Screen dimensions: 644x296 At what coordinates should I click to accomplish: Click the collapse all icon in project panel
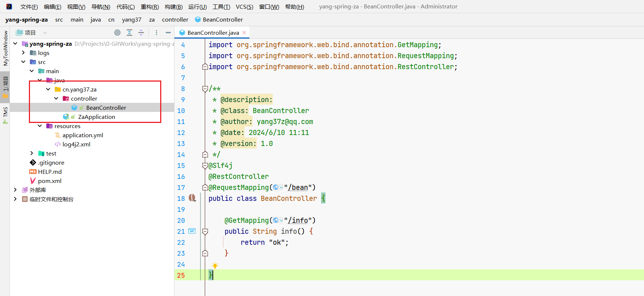tap(141, 33)
